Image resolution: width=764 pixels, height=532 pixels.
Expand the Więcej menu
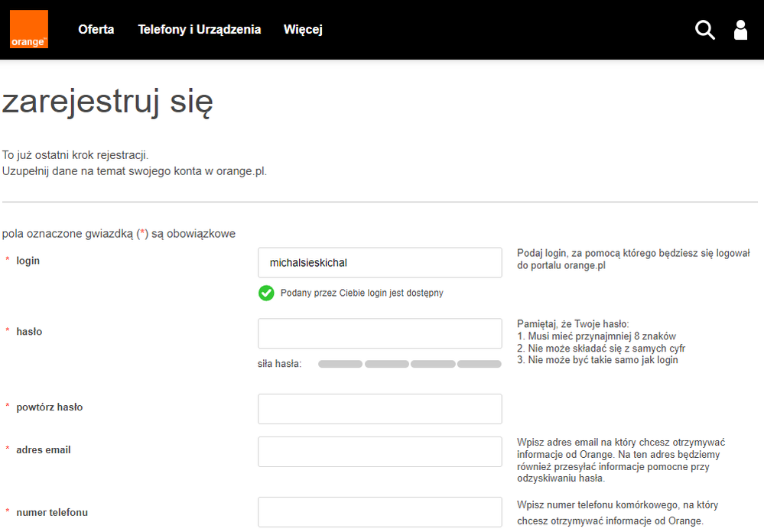303,30
